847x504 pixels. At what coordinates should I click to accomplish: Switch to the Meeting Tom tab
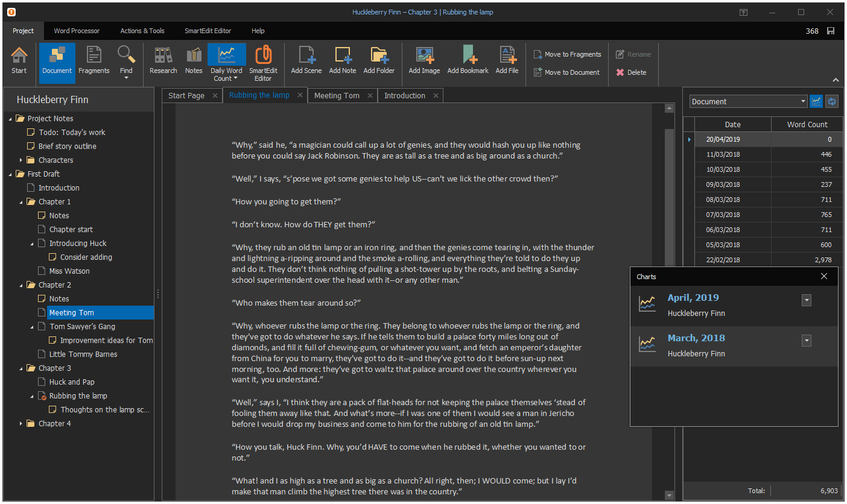point(338,95)
